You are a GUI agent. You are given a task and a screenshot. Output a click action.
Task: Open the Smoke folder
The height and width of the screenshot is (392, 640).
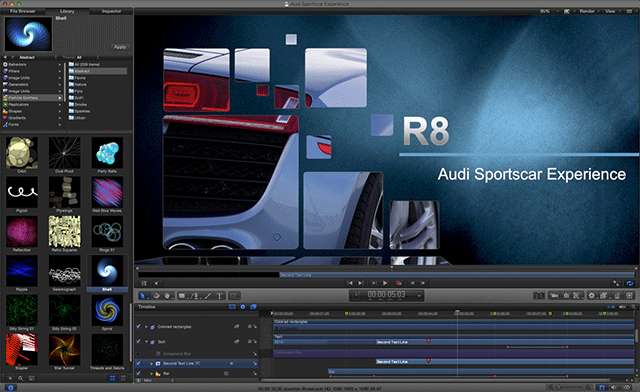pyautogui.click(x=98, y=105)
